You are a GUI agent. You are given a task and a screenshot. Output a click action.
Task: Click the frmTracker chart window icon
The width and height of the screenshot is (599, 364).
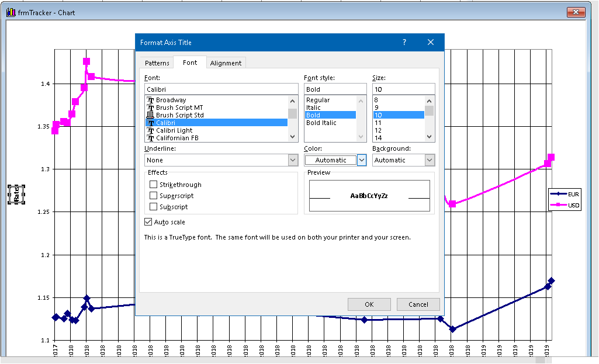pos(11,13)
